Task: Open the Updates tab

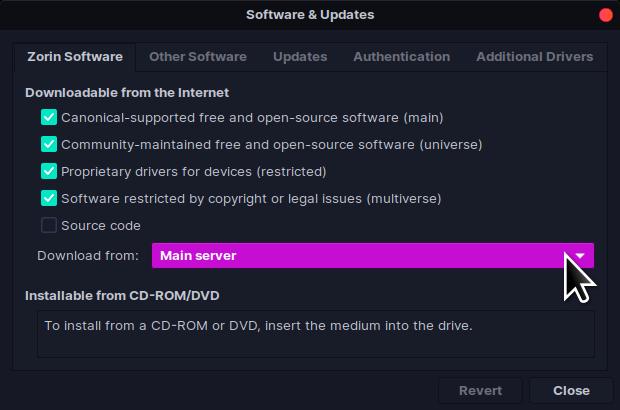Action: pos(300,57)
